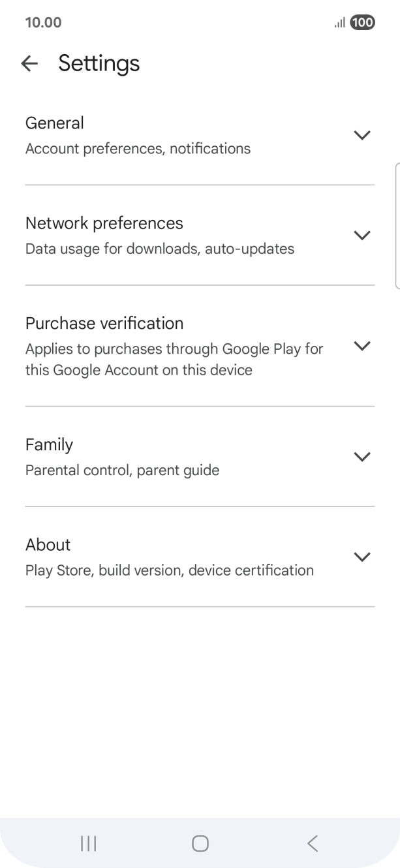
Task: Tap the edge panel handle on right side
Action: tap(397, 225)
